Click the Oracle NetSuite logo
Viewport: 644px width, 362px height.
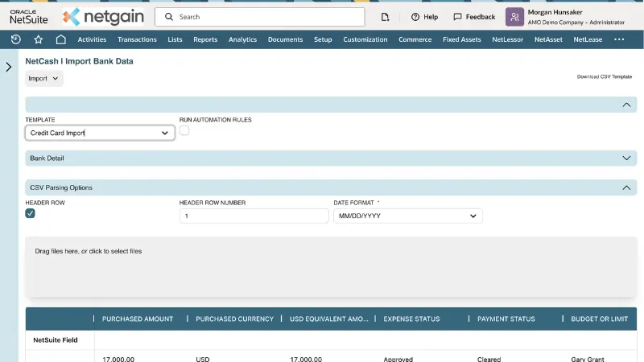29,17
